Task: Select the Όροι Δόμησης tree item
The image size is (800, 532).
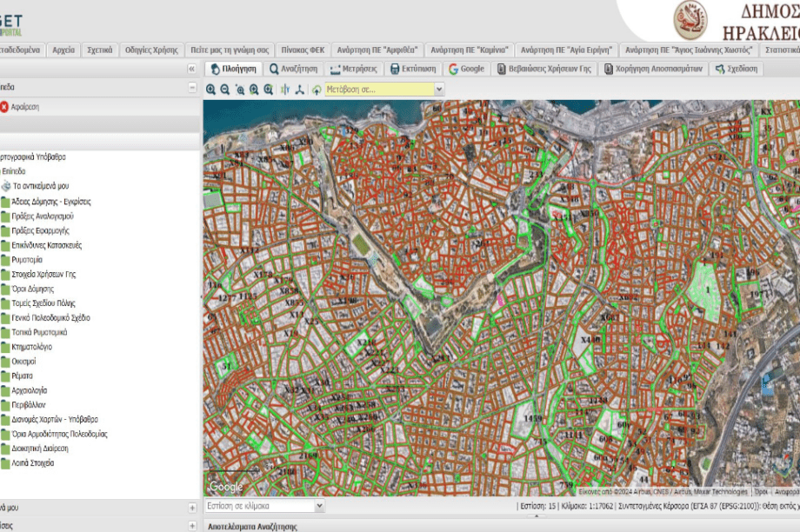Action: pos(33,289)
